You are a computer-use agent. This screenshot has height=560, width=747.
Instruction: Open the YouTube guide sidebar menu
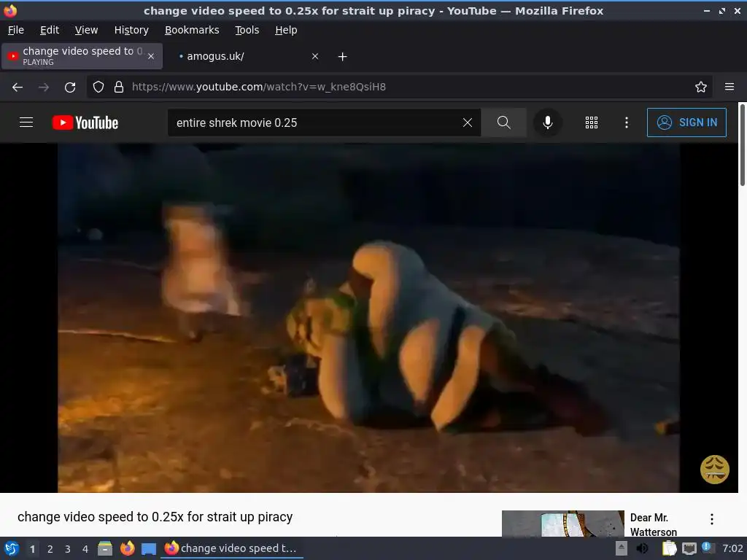tap(26, 122)
